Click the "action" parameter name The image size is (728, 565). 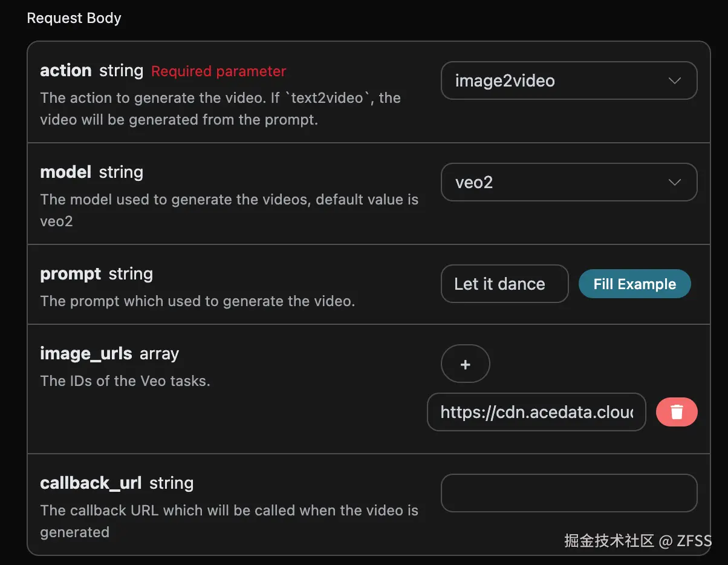click(x=65, y=71)
